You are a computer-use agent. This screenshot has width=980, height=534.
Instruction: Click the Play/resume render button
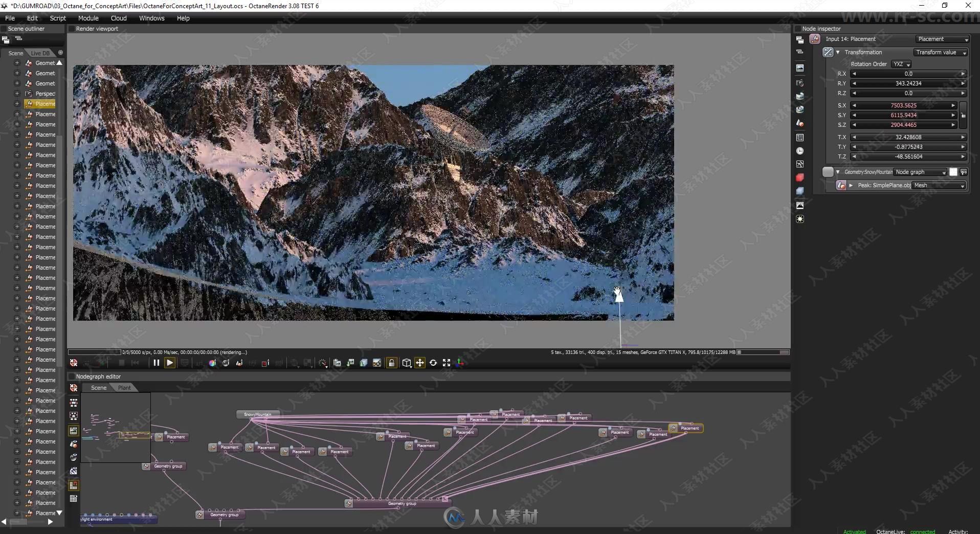click(x=170, y=363)
